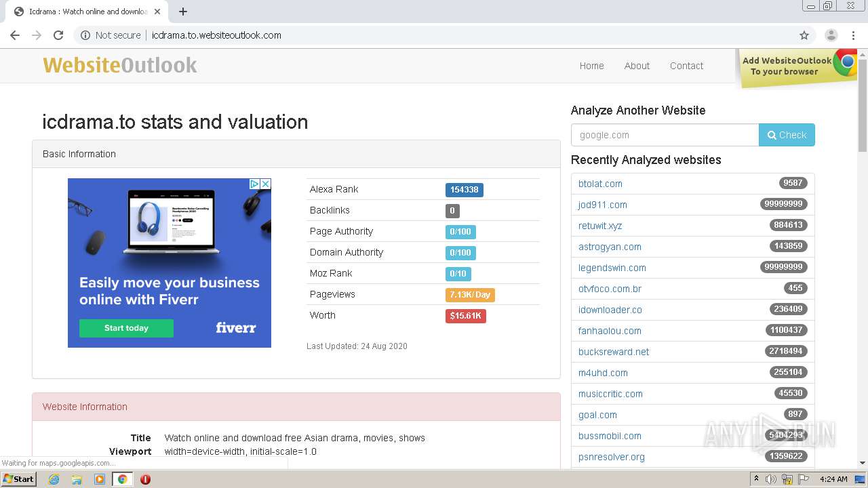Open bucksreward.net link
The image size is (868, 488).
(614, 352)
